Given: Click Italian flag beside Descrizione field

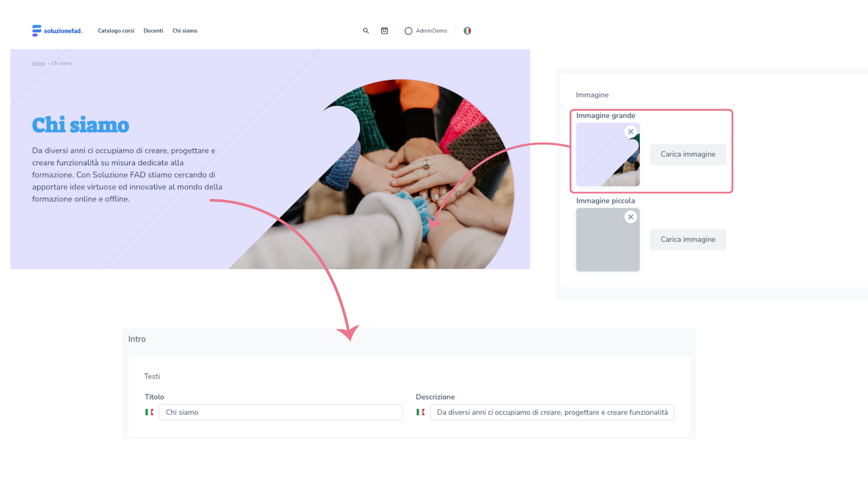Looking at the screenshot, I should [x=420, y=412].
